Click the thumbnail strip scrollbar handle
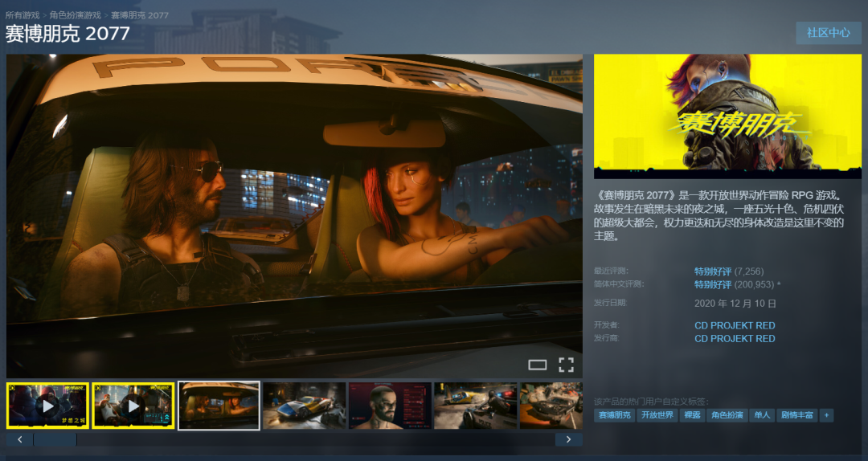This screenshot has height=461, width=868. pyautogui.click(x=55, y=439)
